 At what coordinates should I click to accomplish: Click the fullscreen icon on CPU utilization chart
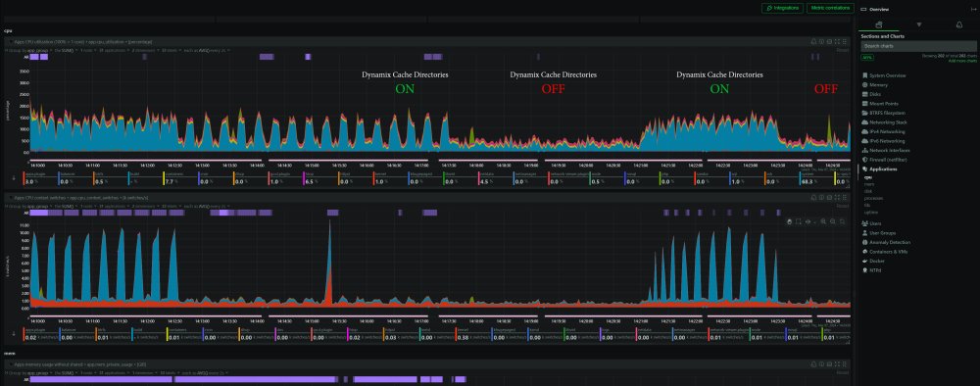coord(837,41)
